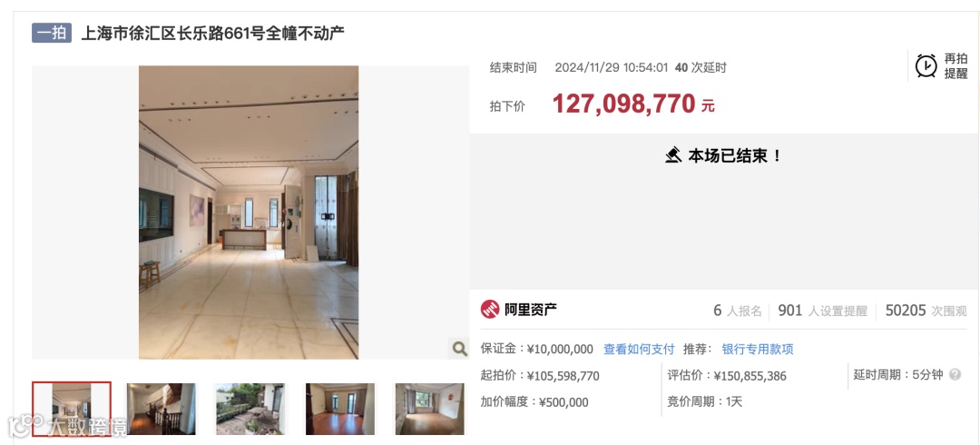Click the 再拍提醒 reminder button
Viewport: 980px width, 445px height.
[942, 65]
